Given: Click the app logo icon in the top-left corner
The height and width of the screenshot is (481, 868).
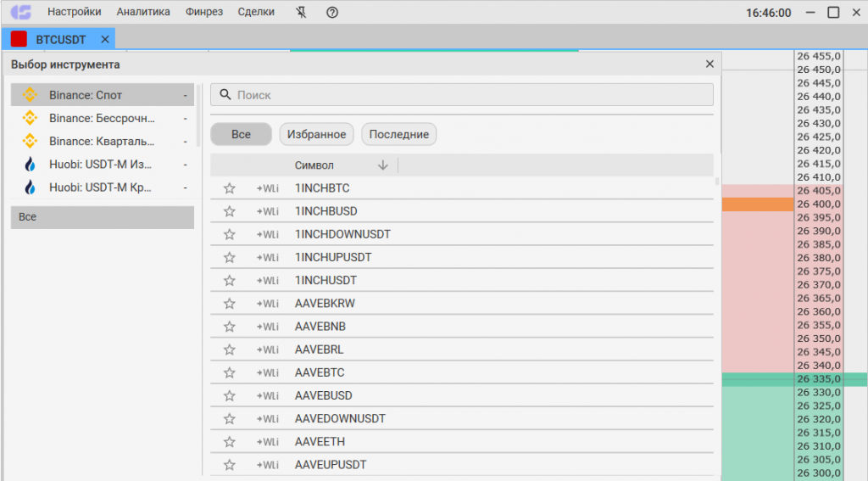Looking at the screenshot, I should pos(20,12).
